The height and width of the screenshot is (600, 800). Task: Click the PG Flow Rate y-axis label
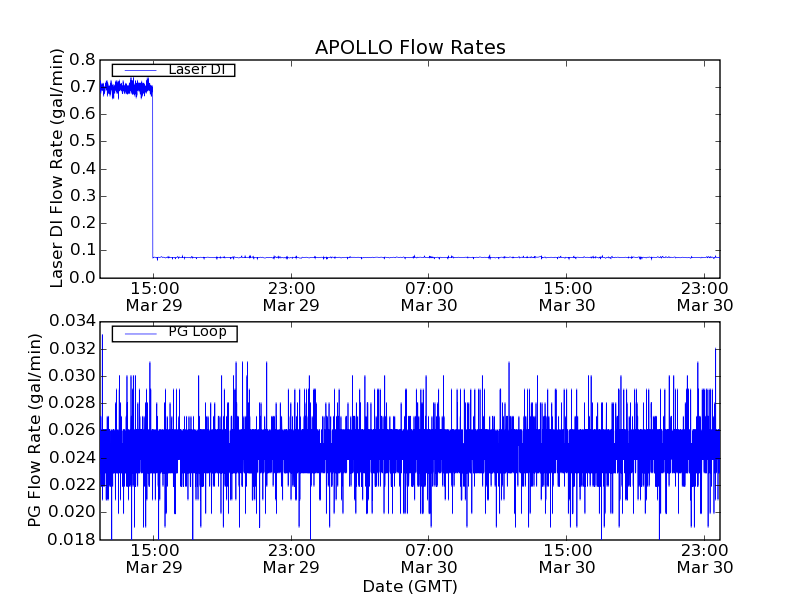[x=35, y=431]
